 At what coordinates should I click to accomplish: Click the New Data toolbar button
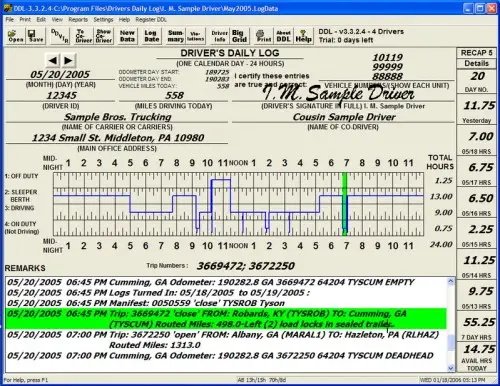[x=127, y=36]
